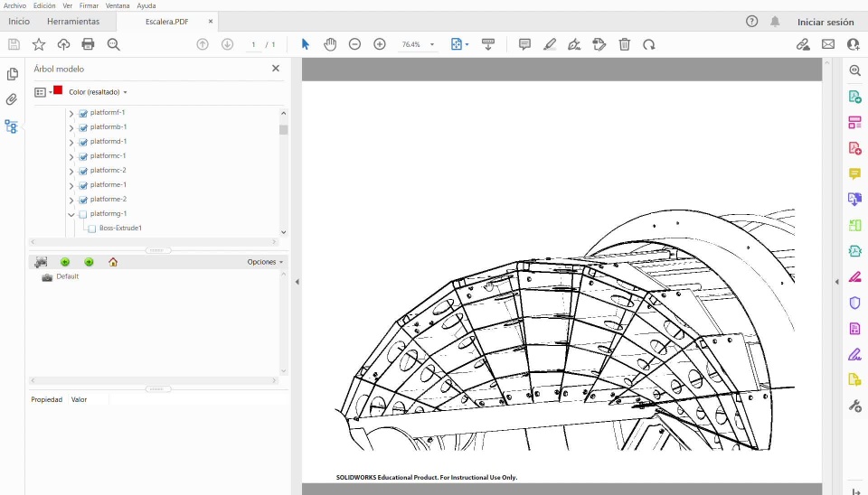Open the Add comment note tool
The width and height of the screenshot is (868, 495).
coord(524,44)
